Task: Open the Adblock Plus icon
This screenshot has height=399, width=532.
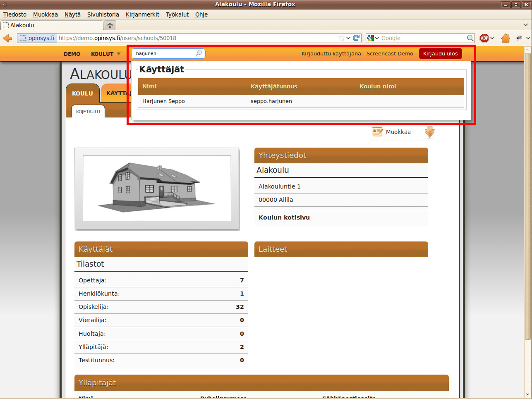Action: tap(484, 38)
